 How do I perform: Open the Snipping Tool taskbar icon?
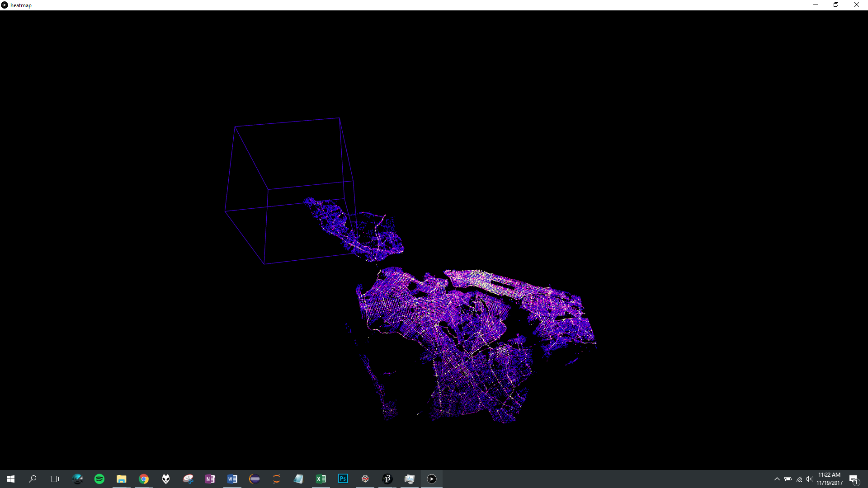coord(188,479)
